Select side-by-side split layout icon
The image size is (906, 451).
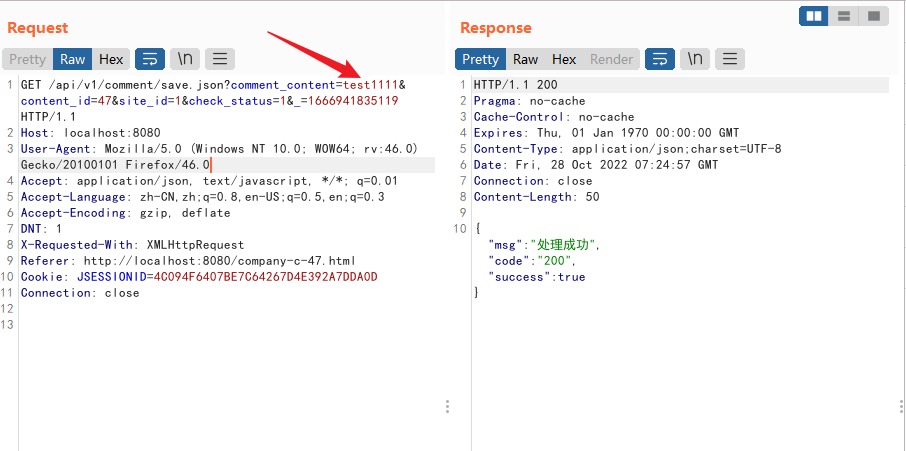tap(814, 16)
